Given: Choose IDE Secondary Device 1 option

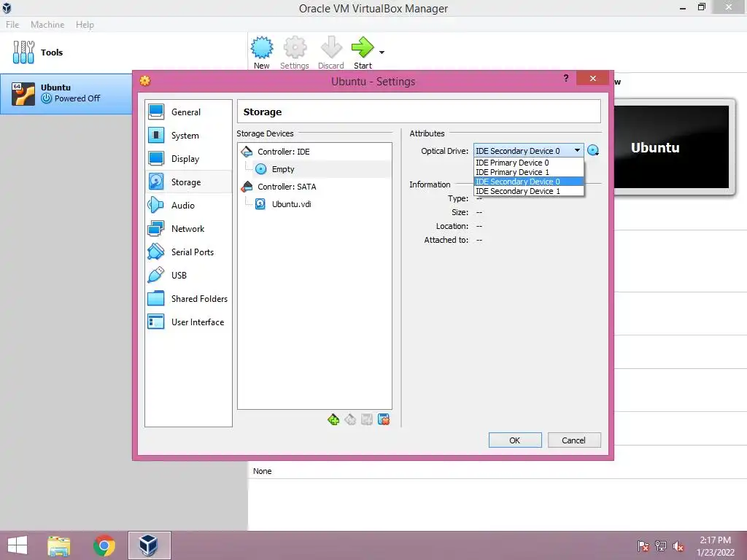Looking at the screenshot, I should [528, 191].
